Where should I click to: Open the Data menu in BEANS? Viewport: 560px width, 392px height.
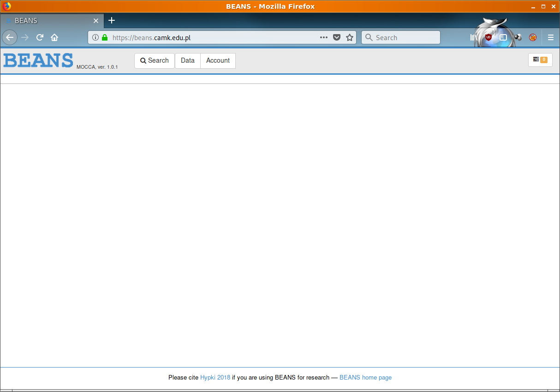[x=187, y=60]
